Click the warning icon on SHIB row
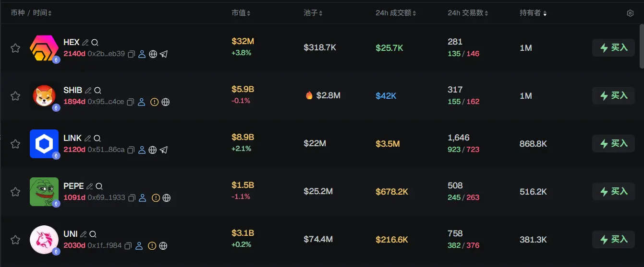The image size is (644, 267). click(155, 102)
